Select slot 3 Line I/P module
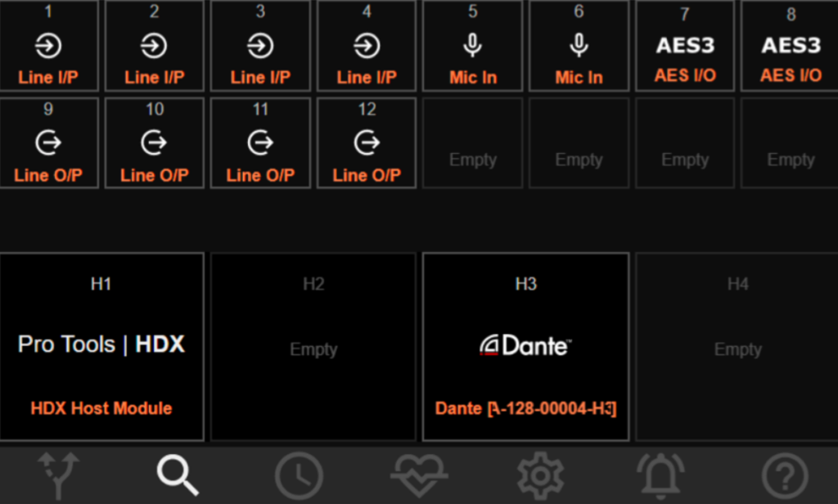This screenshot has height=504, width=838. point(260,46)
